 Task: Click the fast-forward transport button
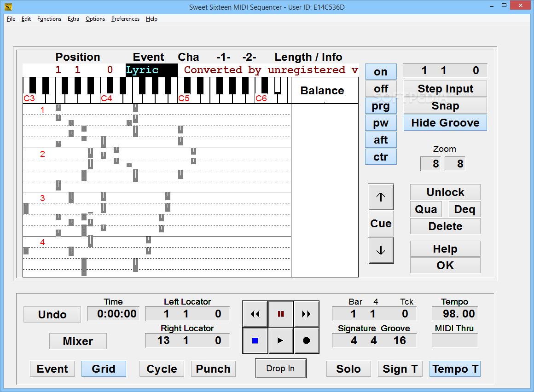click(307, 314)
